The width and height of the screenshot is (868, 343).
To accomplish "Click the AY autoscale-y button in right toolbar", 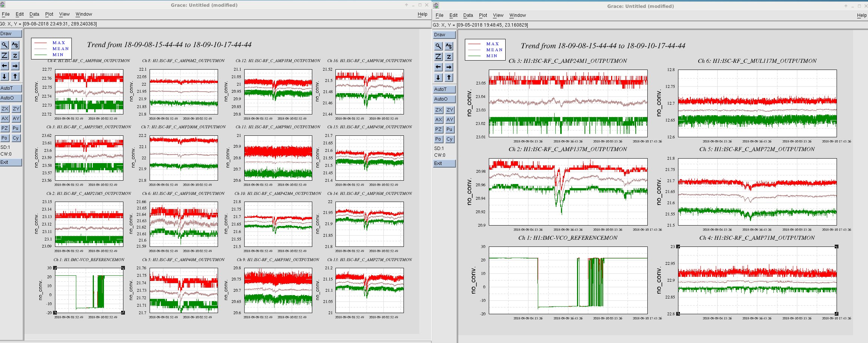I will pyautogui.click(x=450, y=120).
